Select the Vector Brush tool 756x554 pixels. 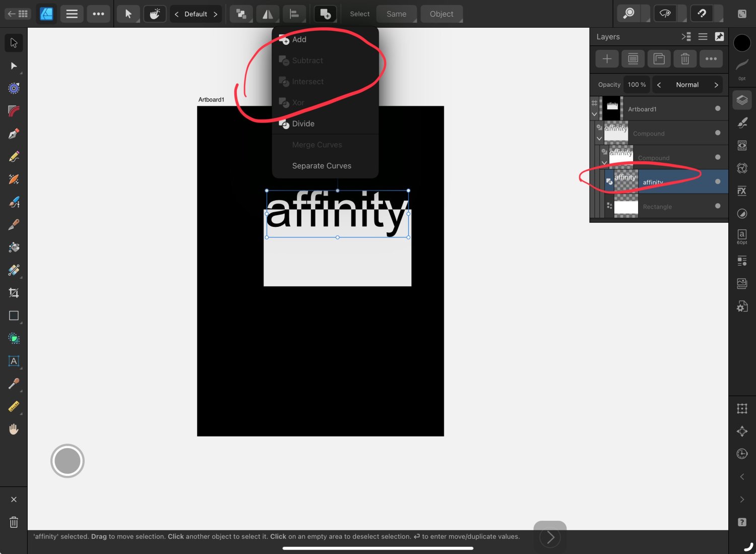[x=14, y=202]
